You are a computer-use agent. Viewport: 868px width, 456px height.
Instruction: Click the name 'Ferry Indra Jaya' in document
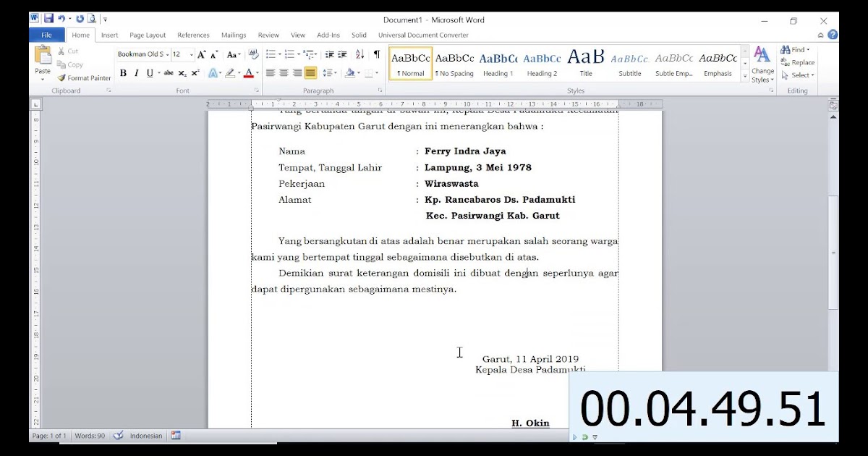[x=465, y=151]
